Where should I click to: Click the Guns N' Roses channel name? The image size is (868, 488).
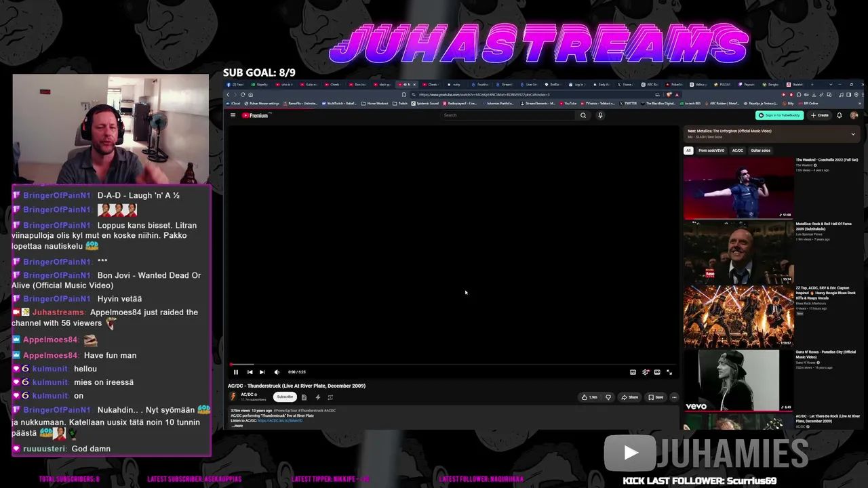coord(806,363)
